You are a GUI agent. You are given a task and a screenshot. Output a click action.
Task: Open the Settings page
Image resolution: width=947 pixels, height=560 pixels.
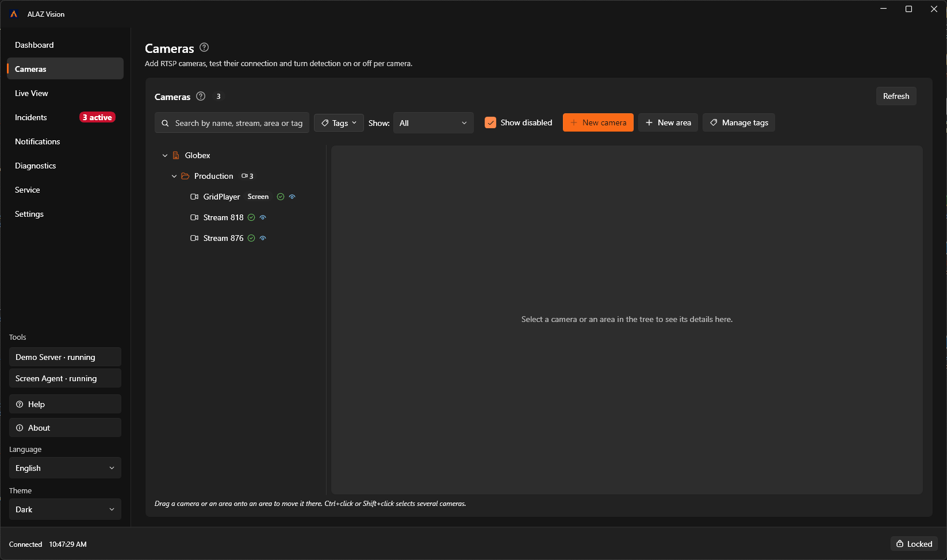tap(65, 214)
